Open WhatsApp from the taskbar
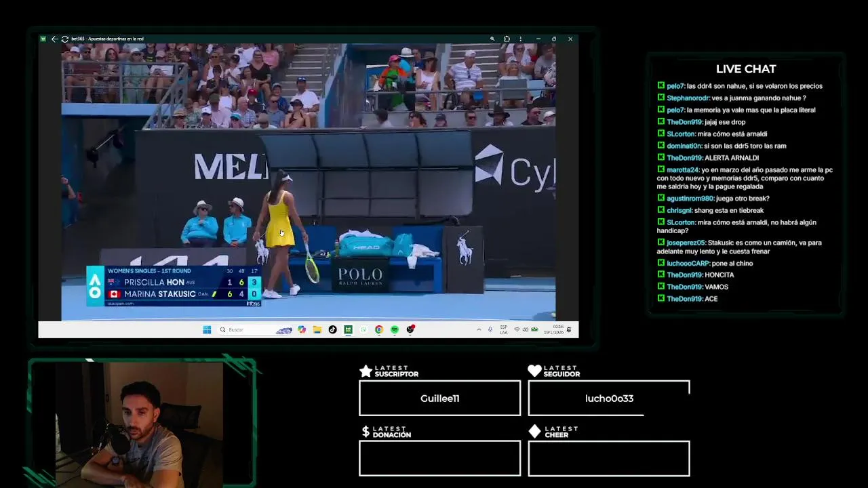 click(x=363, y=329)
